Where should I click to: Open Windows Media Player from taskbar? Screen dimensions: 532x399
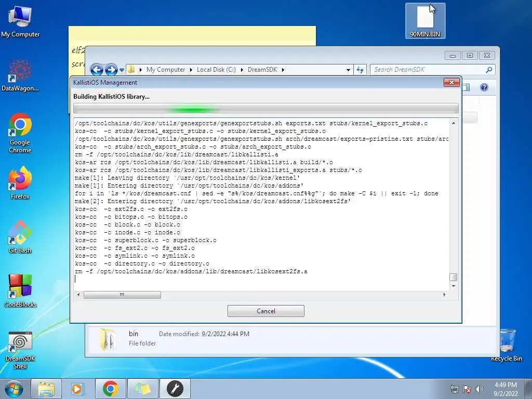tap(78, 389)
